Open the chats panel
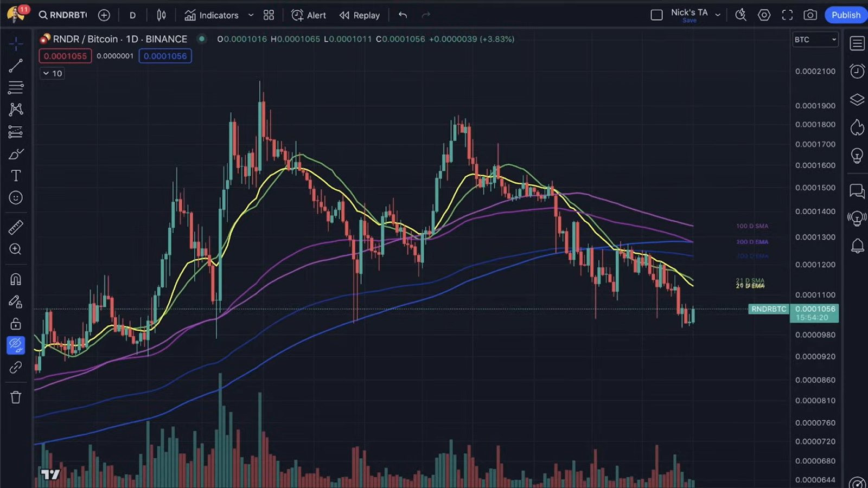 [x=857, y=191]
